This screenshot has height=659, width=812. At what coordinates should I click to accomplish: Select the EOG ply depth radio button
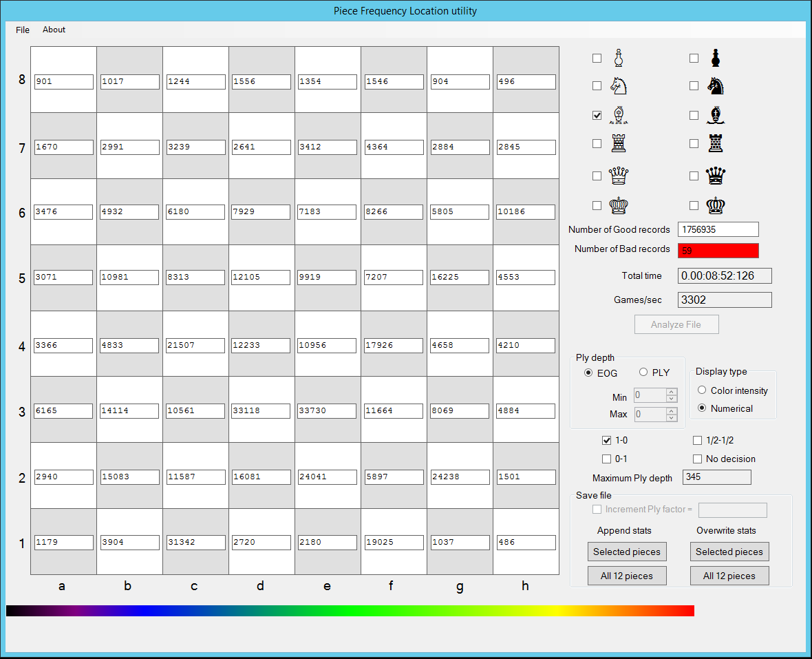[588, 373]
